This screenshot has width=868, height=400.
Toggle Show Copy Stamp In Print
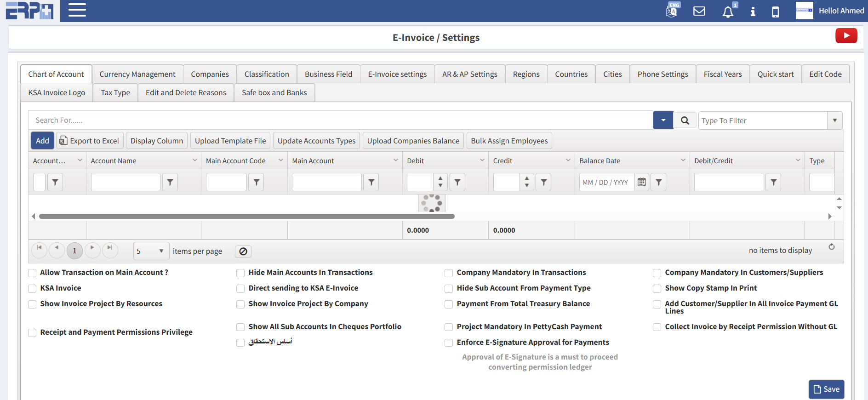click(x=657, y=289)
